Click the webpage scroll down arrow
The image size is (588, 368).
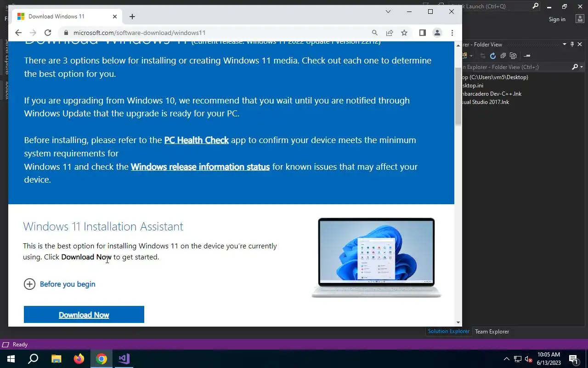(458, 322)
